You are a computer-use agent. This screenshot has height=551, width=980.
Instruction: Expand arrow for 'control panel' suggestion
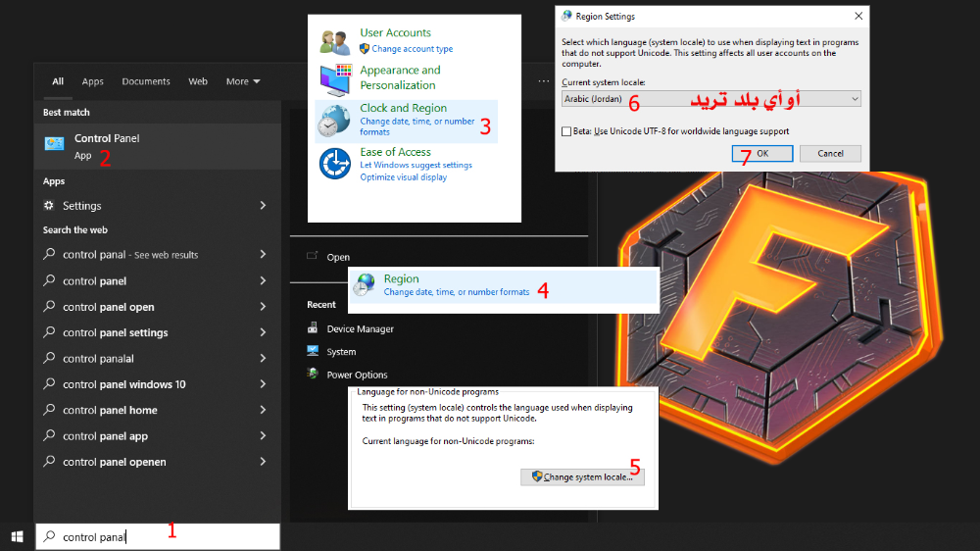coord(263,280)
